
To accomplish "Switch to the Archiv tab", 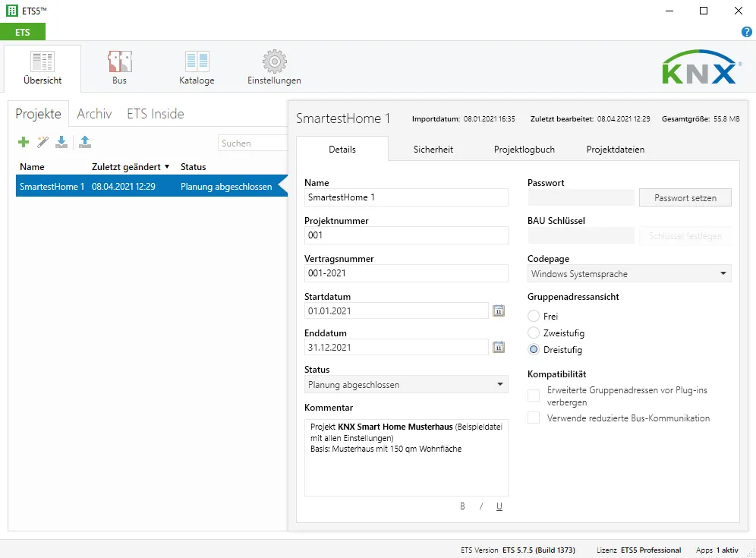I will pos(94,114).
